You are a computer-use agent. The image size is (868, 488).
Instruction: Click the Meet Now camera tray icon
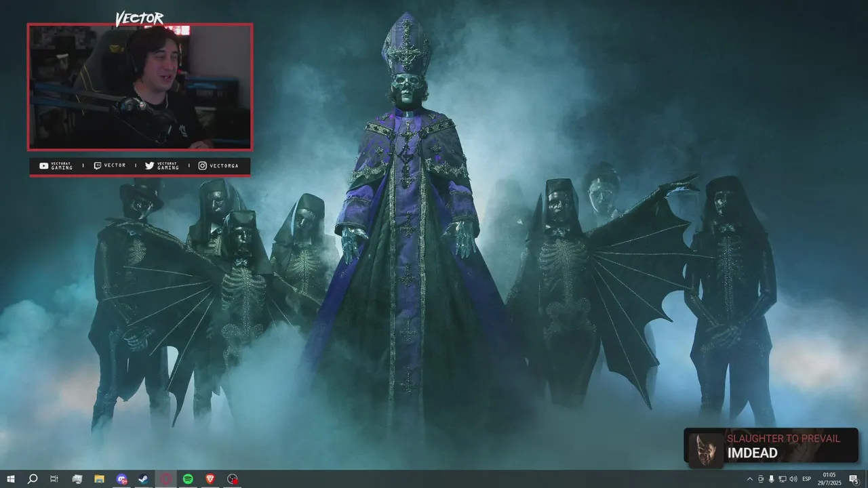click(x=761, y=479)
